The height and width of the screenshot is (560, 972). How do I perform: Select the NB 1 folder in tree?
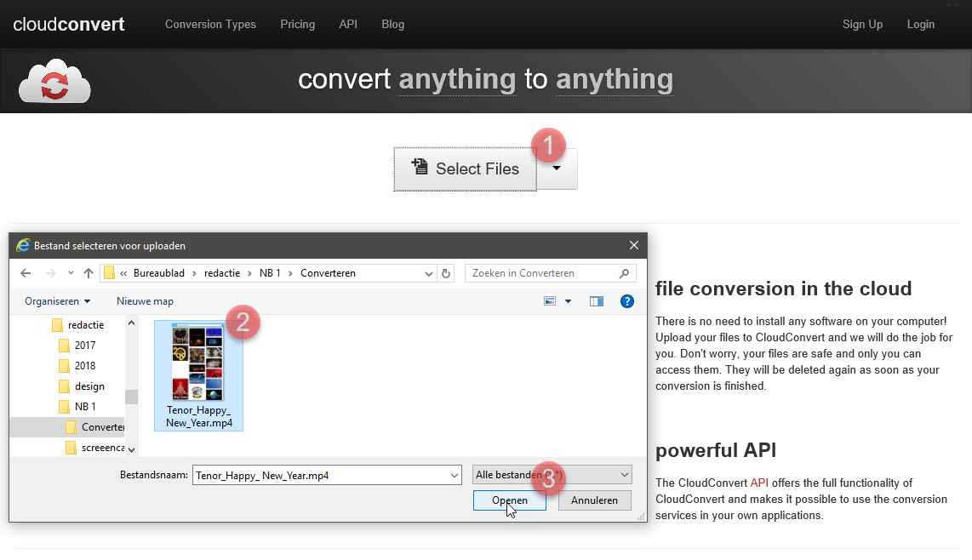pos(78,407)
